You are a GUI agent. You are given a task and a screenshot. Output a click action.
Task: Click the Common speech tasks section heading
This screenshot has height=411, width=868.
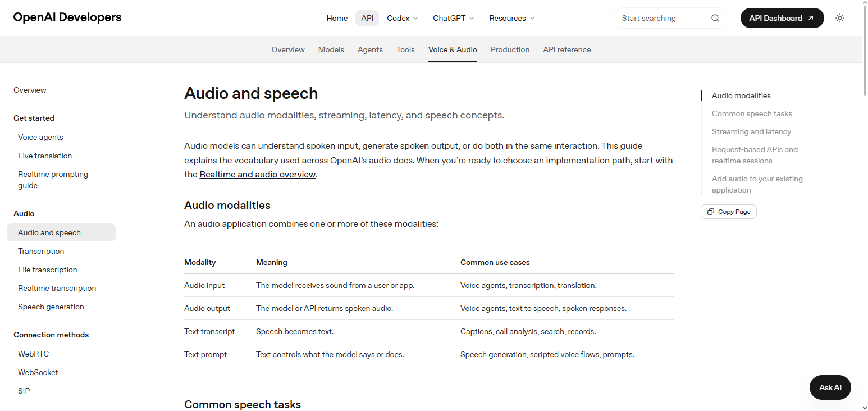243,404
